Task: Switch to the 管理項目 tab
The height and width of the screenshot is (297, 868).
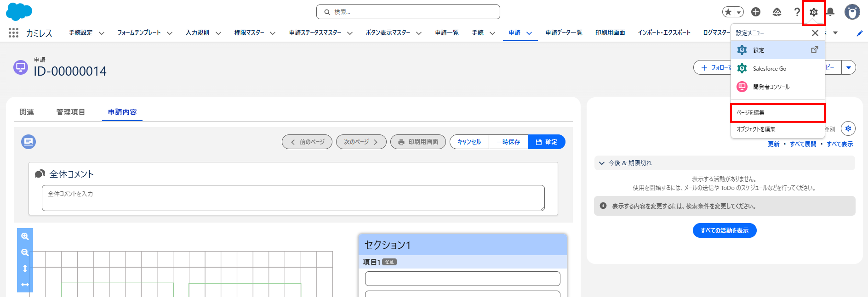Action: pyautogui.click(x=70, y=112)
